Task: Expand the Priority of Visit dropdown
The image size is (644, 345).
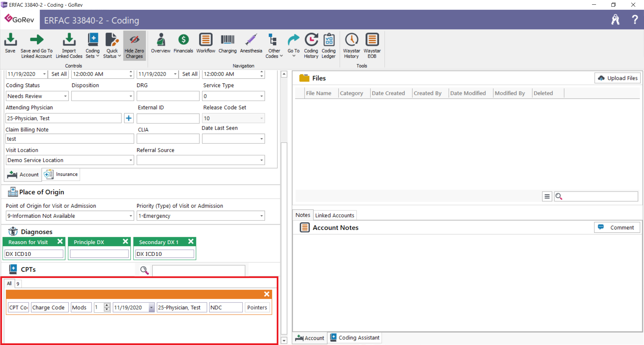Action: point(262,216)
